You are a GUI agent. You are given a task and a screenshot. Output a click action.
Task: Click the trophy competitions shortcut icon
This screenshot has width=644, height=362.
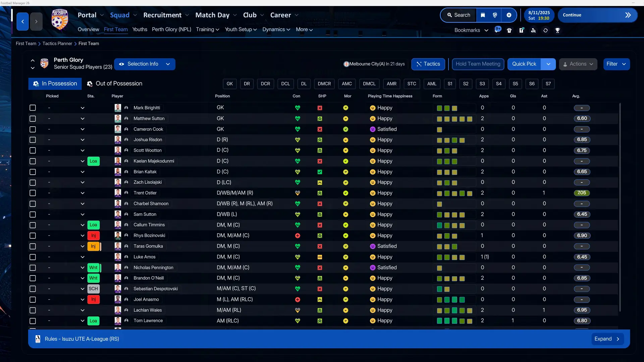pos(557,31)
